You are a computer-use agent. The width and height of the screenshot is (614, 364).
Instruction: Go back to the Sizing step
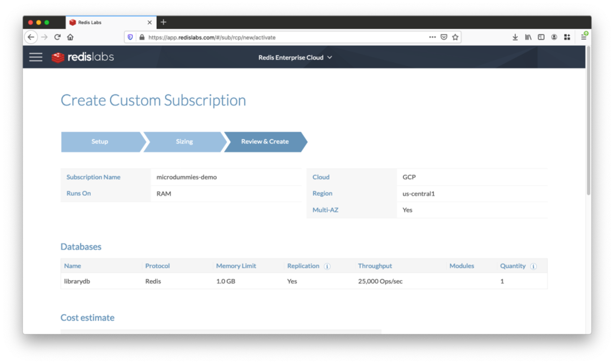[184, 142]
